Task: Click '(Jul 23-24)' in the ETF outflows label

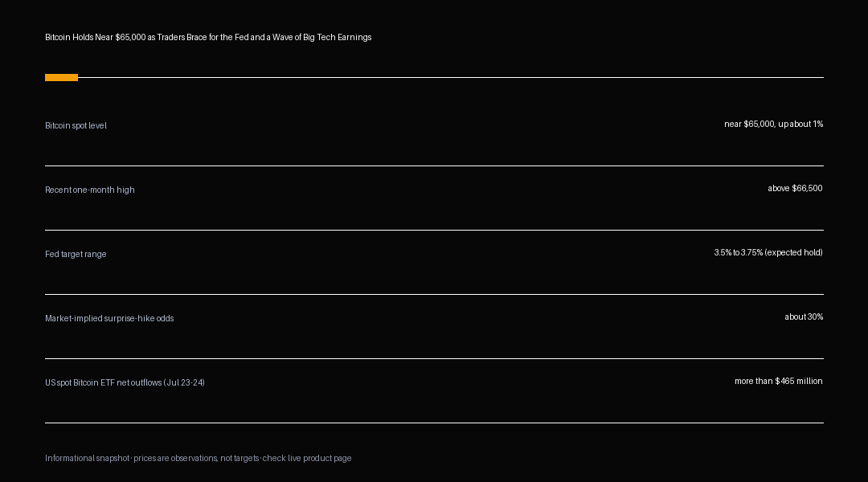Action: tap(184, 382)
